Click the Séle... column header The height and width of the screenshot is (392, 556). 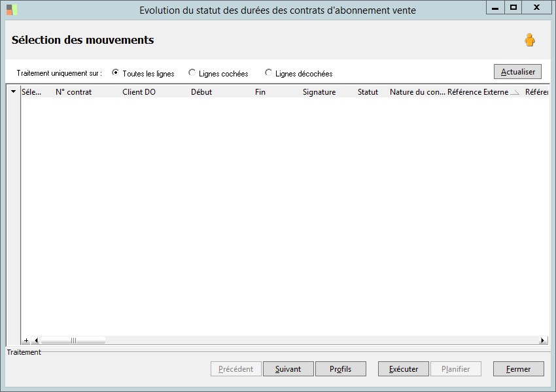click(31, 92)
